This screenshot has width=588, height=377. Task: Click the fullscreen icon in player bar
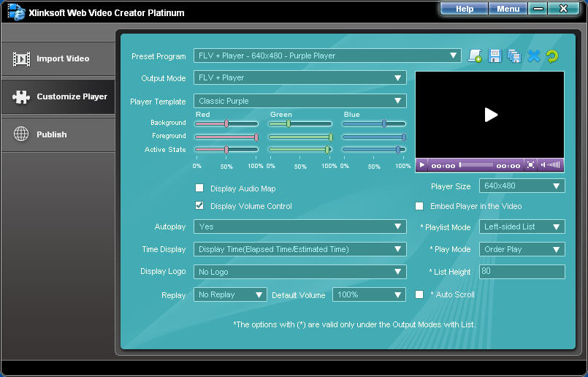[x=530, y=164]
